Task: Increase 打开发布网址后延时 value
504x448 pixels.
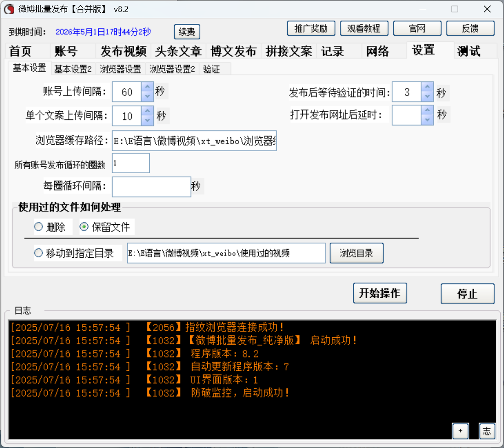Action: pyautogui.click(x=427, y=110)
